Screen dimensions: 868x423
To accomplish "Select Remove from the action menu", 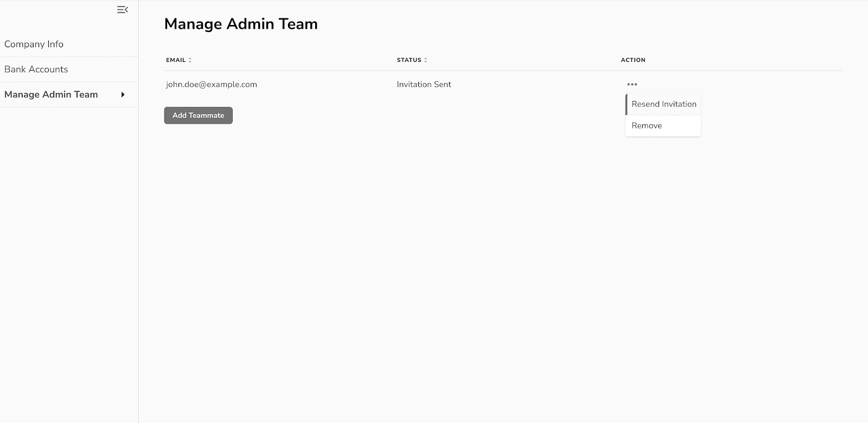I will click(x=647, y=125).
